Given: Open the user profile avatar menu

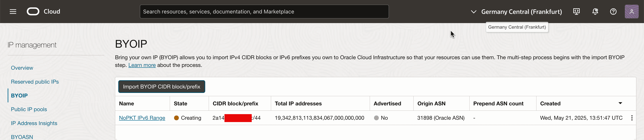Looking at the screenshot, I should click(631, 12).
